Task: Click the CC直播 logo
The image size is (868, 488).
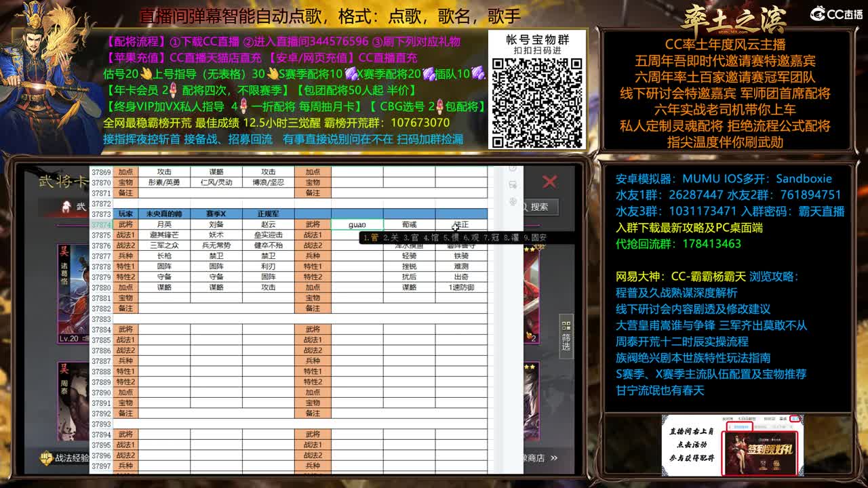Action: pos(837,14)
